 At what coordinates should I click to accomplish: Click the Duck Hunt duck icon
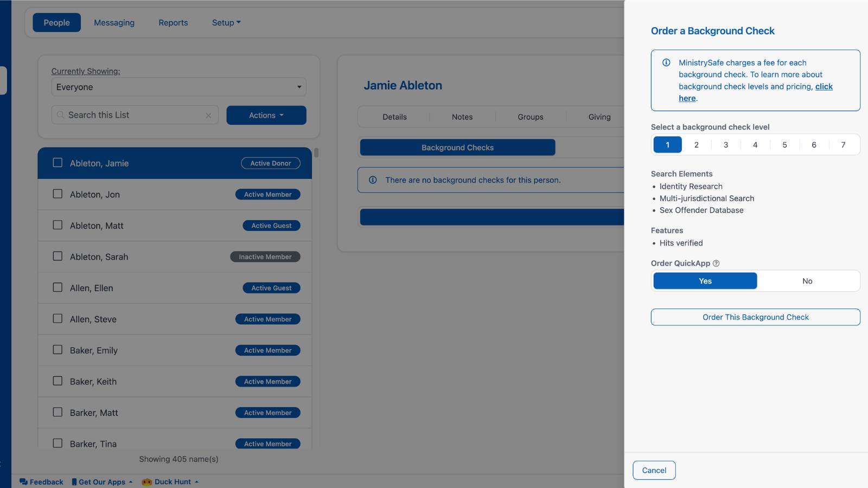[x=146, y=481]
